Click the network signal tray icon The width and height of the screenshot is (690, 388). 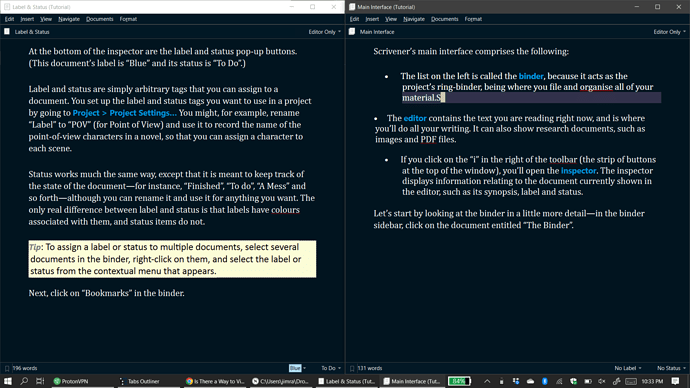[559, 381]
